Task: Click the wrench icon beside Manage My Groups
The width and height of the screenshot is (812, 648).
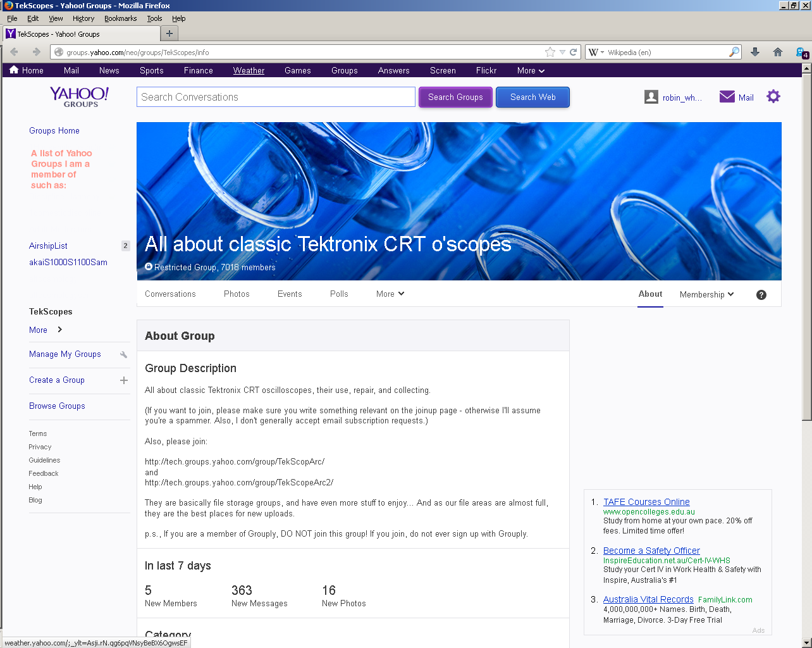Action: (x=124, y=354)
